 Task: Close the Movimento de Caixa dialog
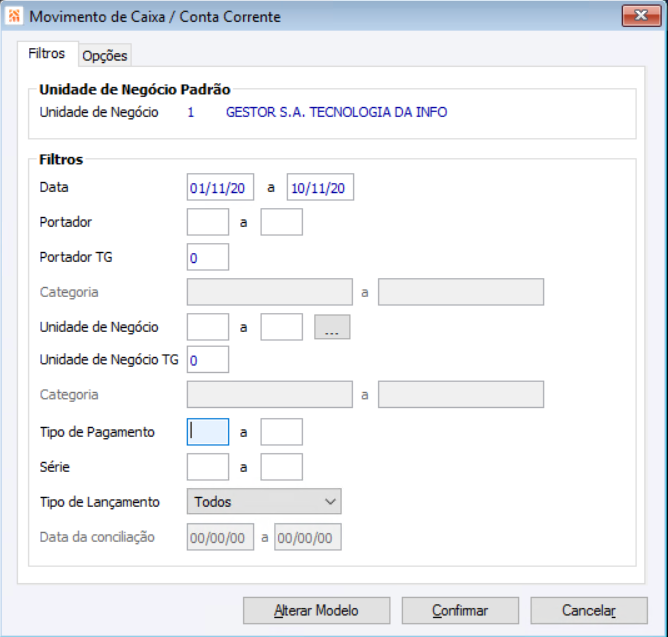[x=641, y=16]
